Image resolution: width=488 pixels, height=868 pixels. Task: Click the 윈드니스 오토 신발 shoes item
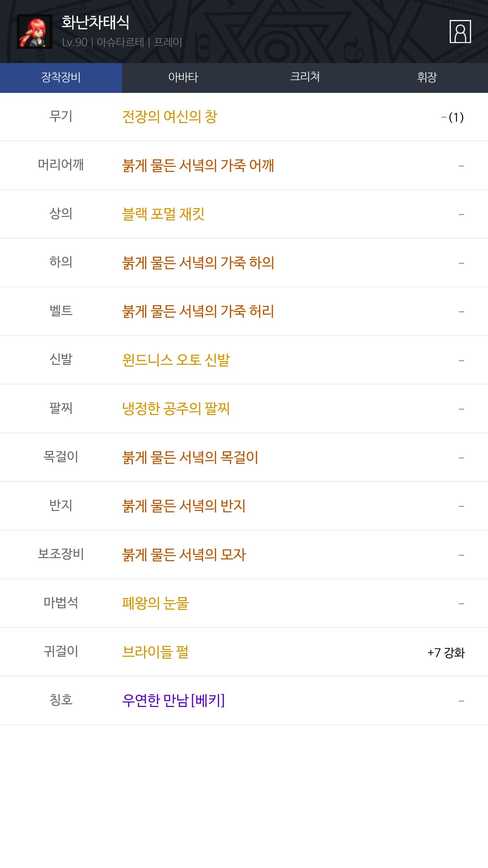coord(176,360)
